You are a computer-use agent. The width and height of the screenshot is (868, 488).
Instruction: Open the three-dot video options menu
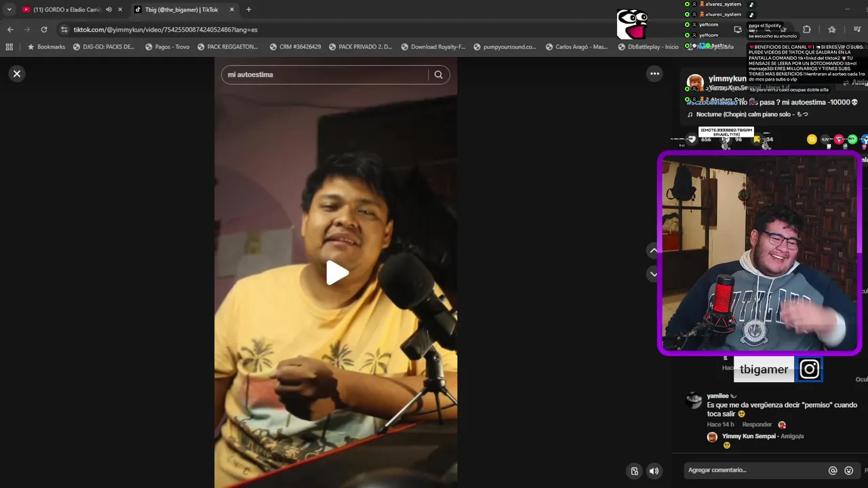654,74
